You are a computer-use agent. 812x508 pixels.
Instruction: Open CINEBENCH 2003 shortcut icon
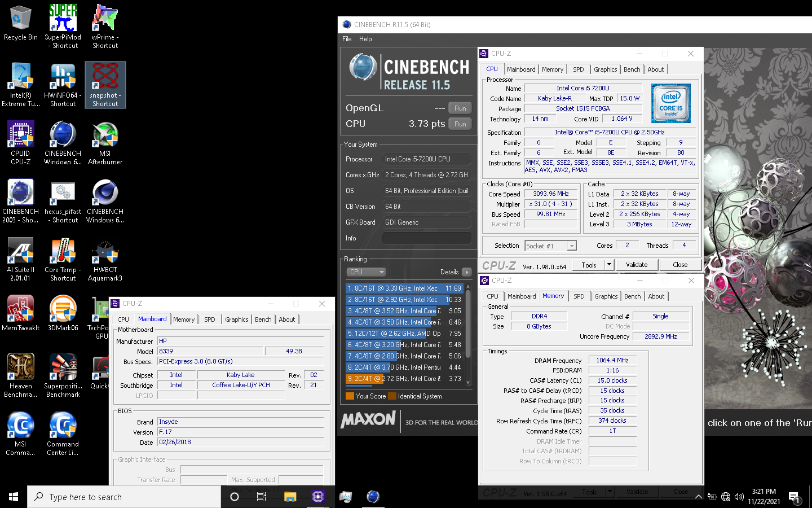point(20,201)
